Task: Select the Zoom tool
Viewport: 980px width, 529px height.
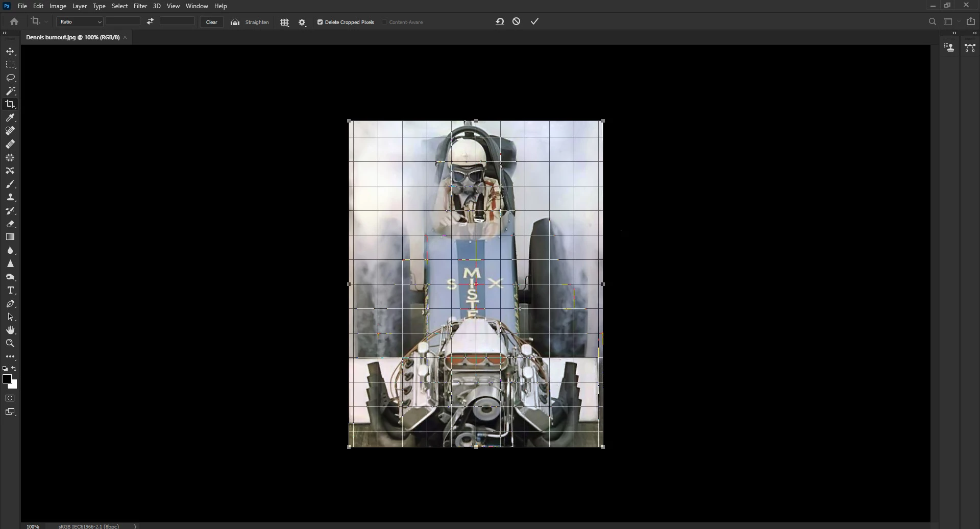Action: [x=10, y=344]
